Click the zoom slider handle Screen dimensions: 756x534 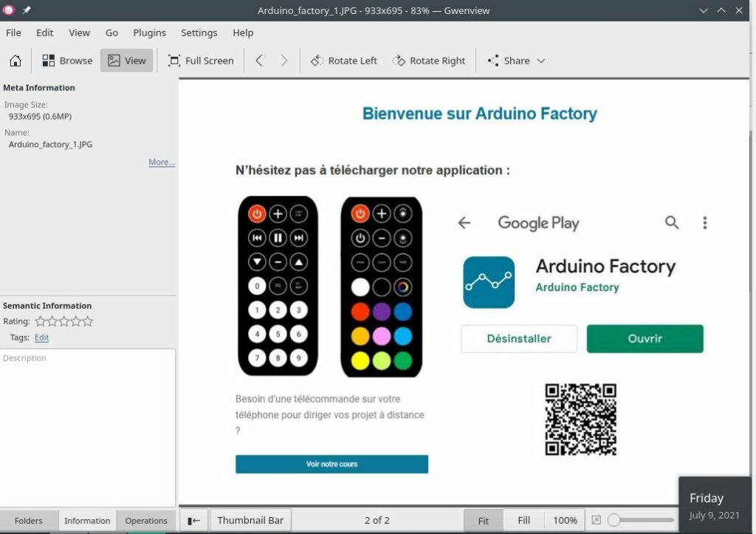point(614,520)
